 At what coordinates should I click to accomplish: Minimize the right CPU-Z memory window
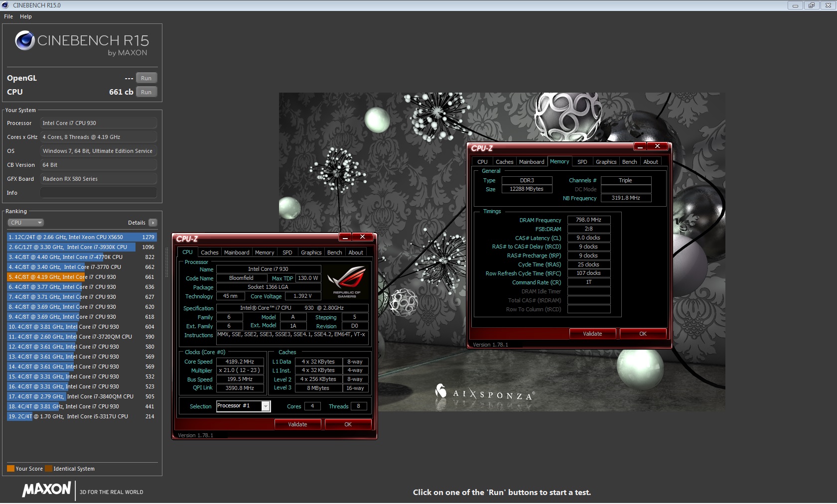(x=640, y=146)
